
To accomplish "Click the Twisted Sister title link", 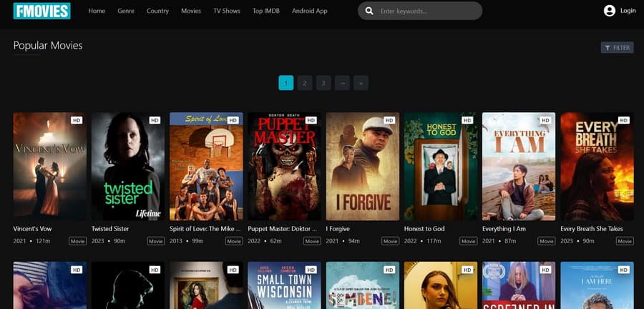I will pos(110,229).
